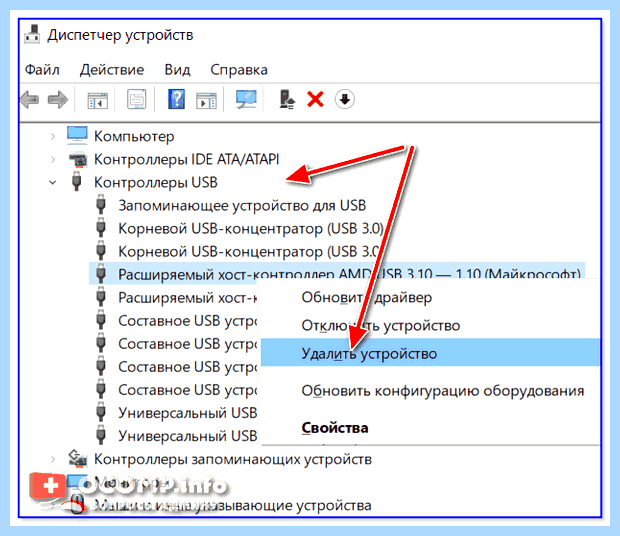This screenshot has width=620, height=536.
Task: Click icon beside Запоминающее устройство для USB
Action: point(101,205)
